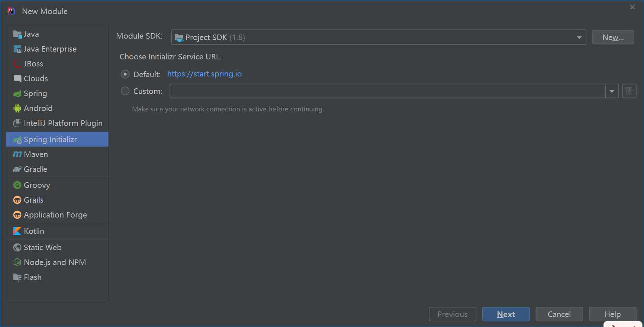Select the Clouds icon

click(17, 79)
